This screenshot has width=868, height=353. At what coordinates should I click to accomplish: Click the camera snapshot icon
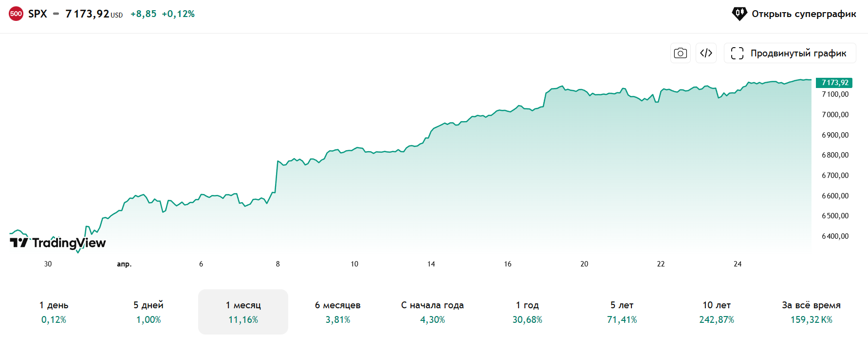(680, 53)
